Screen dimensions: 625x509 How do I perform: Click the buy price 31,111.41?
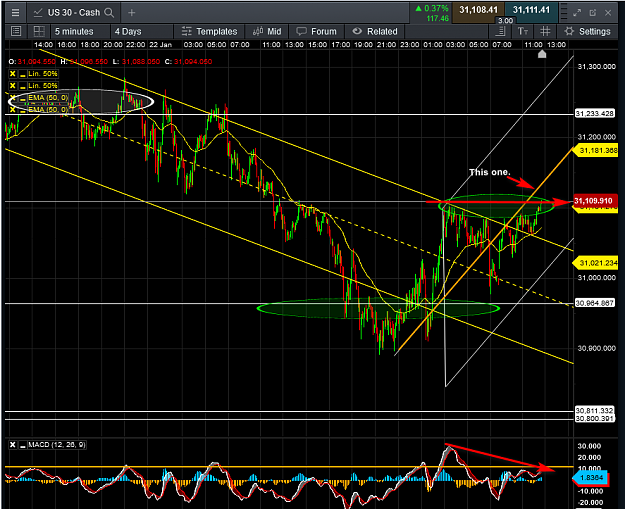[531, 10]
